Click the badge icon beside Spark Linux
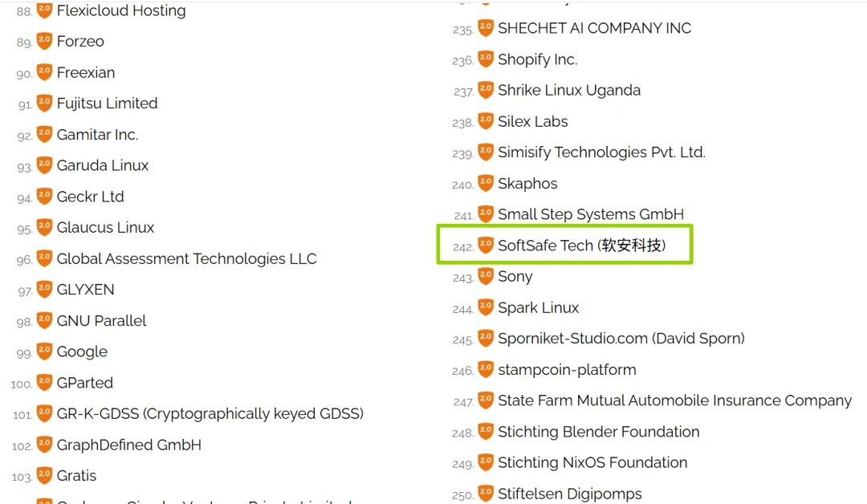867x504 pixels. coord(486,307)
